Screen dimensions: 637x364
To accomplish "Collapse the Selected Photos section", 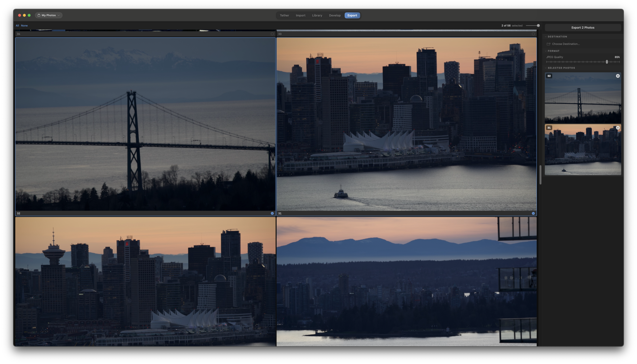I will tap(546, 68).
